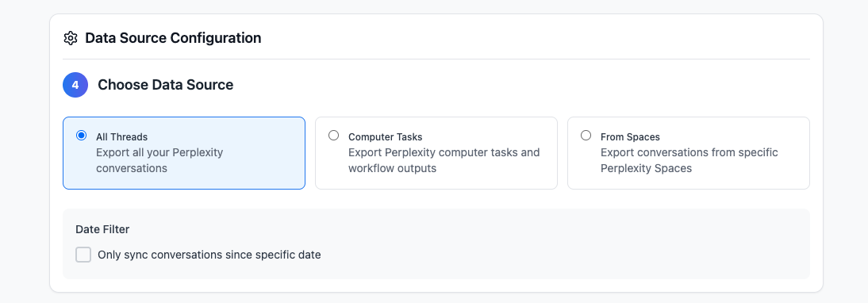Click the gear icon beside Data Source Configuration

71,38
